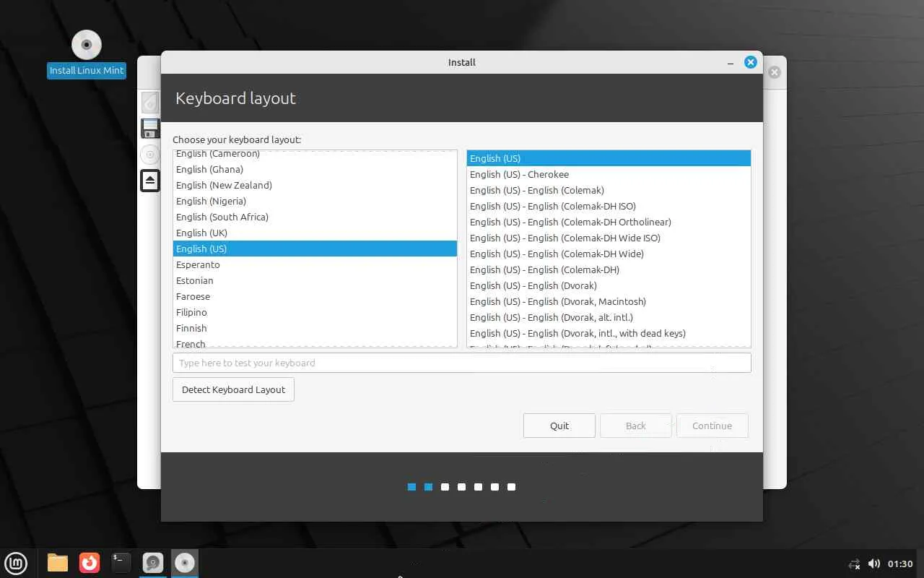Switch to the disk tool taskbar window
The height and width of the screenshot is (578, 924).
153,563
